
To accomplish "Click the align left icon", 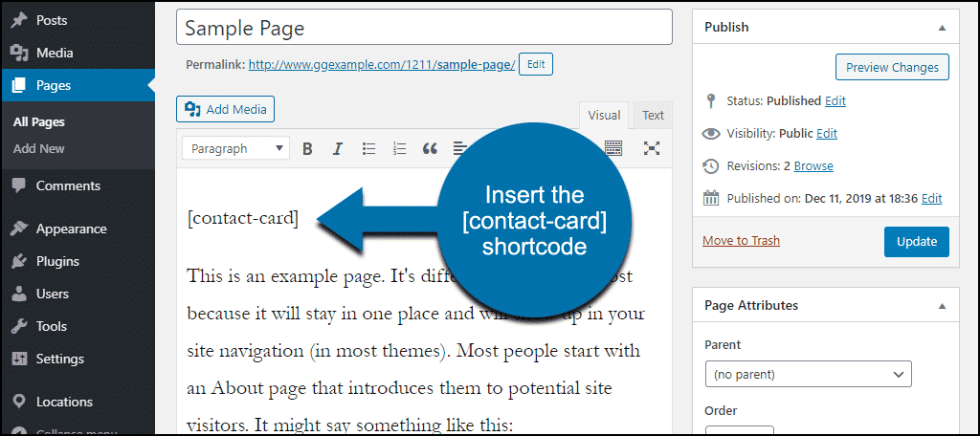I will [459, 148].
